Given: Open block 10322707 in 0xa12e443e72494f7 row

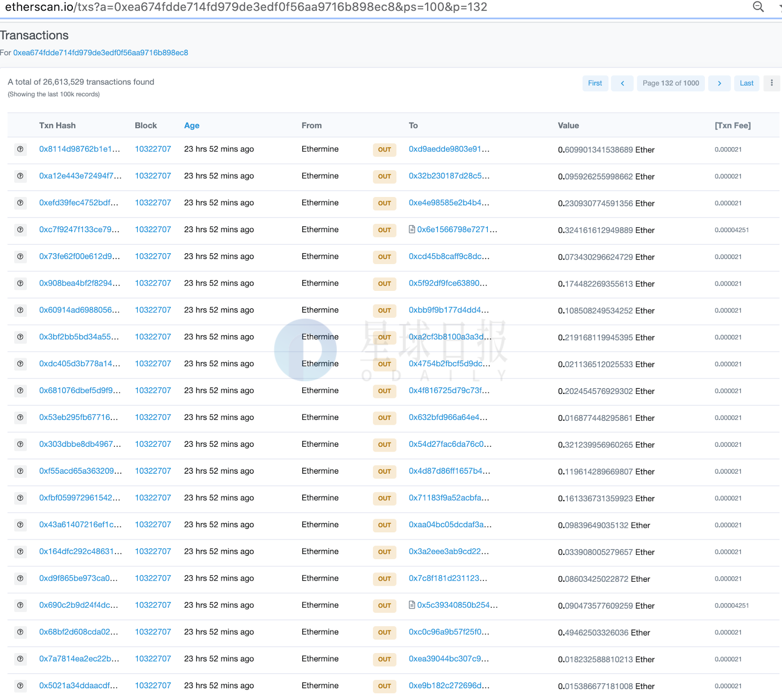Looking at the screenshot, I should click(x=153, y=176).
